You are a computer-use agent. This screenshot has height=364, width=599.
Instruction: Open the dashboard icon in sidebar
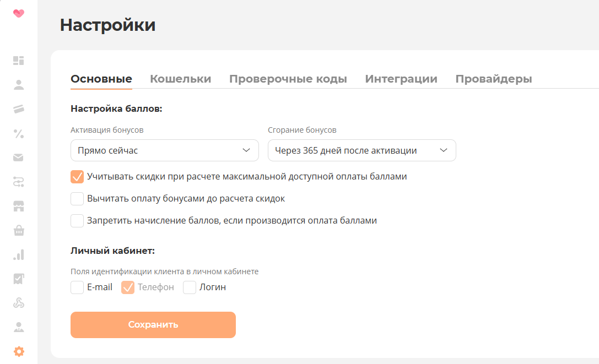pos(19,61)
